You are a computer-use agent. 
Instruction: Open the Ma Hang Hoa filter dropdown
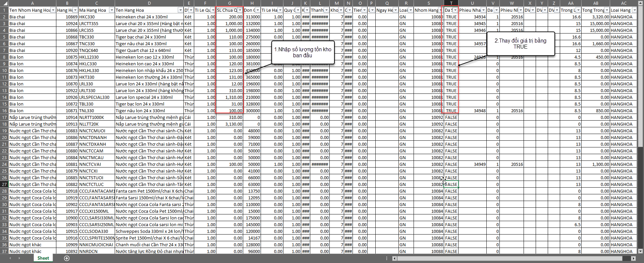112,10
